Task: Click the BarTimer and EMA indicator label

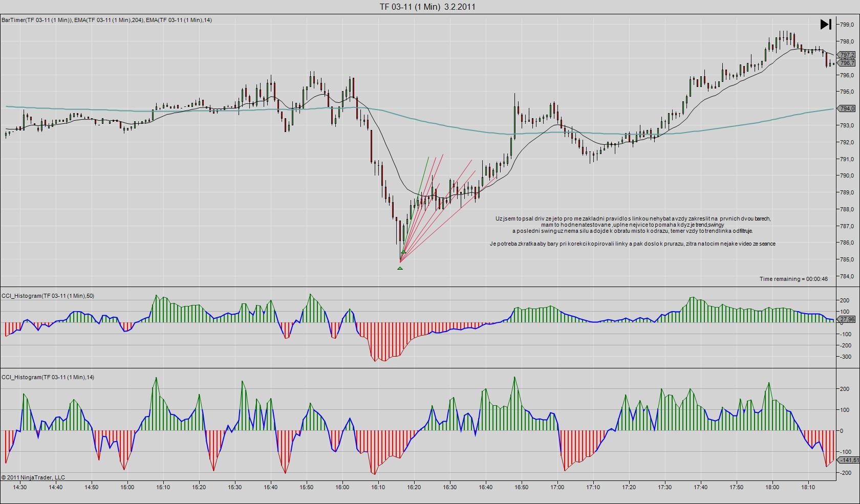Action: coord(106,20)
